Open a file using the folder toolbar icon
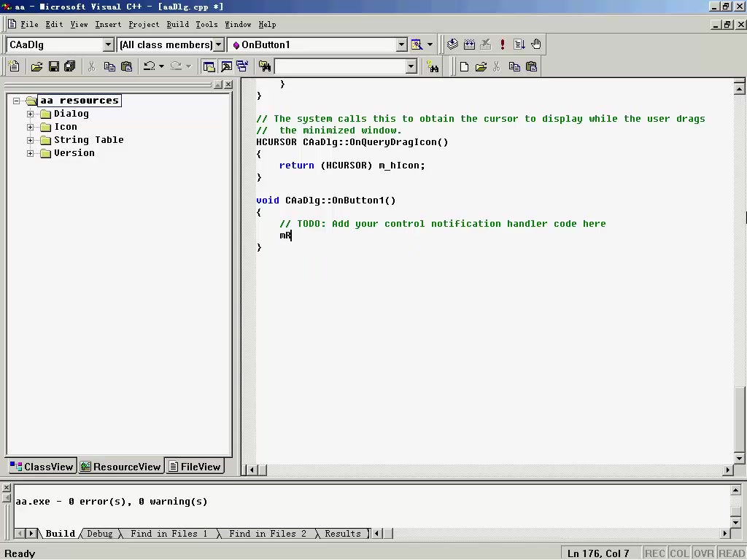The width and height of the screenshot is (747, 560). (36, 66)
